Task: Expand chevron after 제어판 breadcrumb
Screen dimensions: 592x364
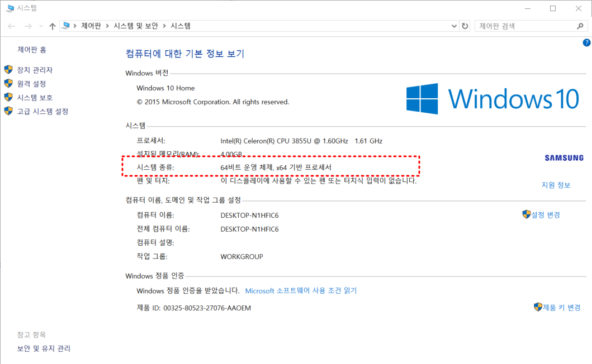Action: [107, 26]
